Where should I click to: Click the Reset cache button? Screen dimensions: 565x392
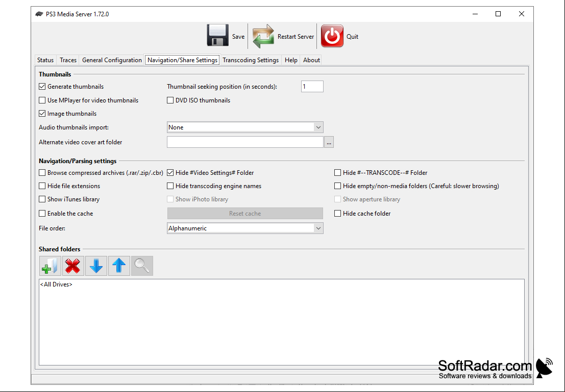245,213
